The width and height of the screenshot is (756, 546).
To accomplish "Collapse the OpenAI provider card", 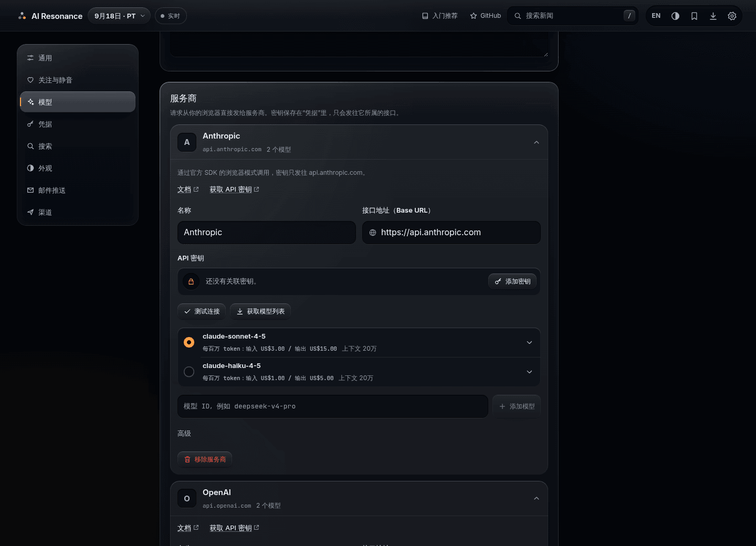I will 536,499.
